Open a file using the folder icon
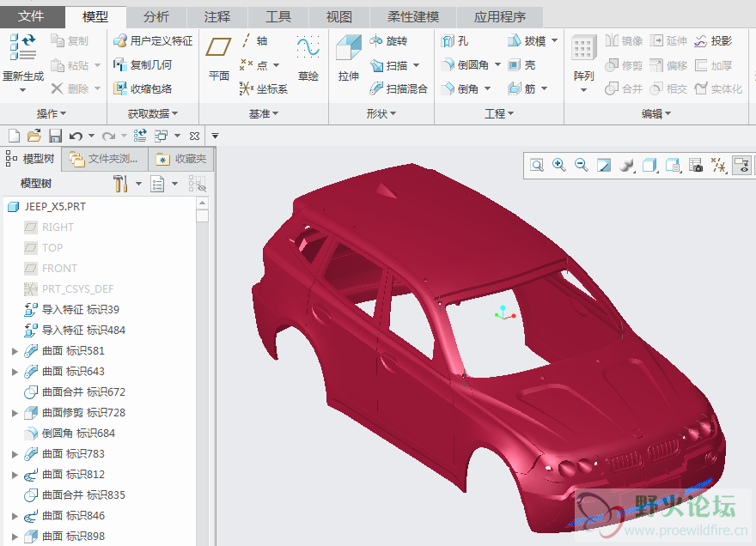The height and width of the screenshot is (546, 756). pyautogui.click(x=34, y=136)
